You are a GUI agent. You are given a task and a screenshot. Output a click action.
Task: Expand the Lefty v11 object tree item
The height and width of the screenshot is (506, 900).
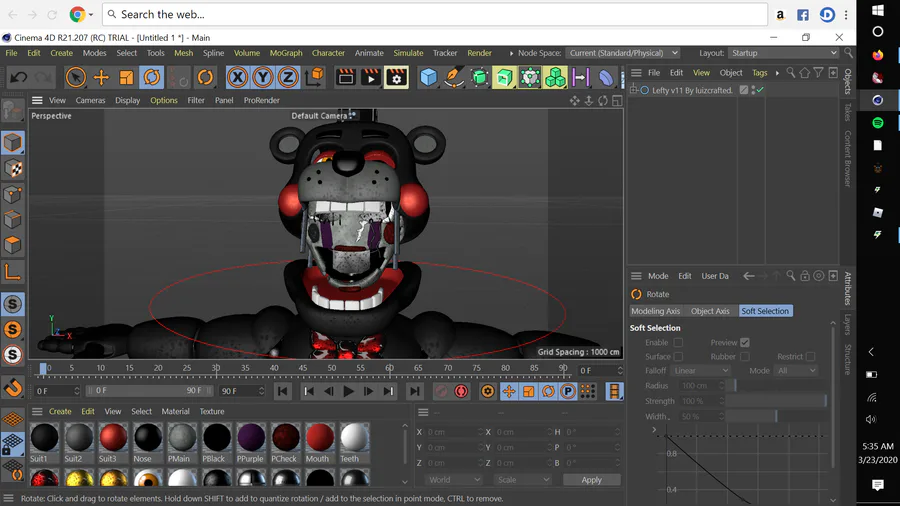point(635,90)
